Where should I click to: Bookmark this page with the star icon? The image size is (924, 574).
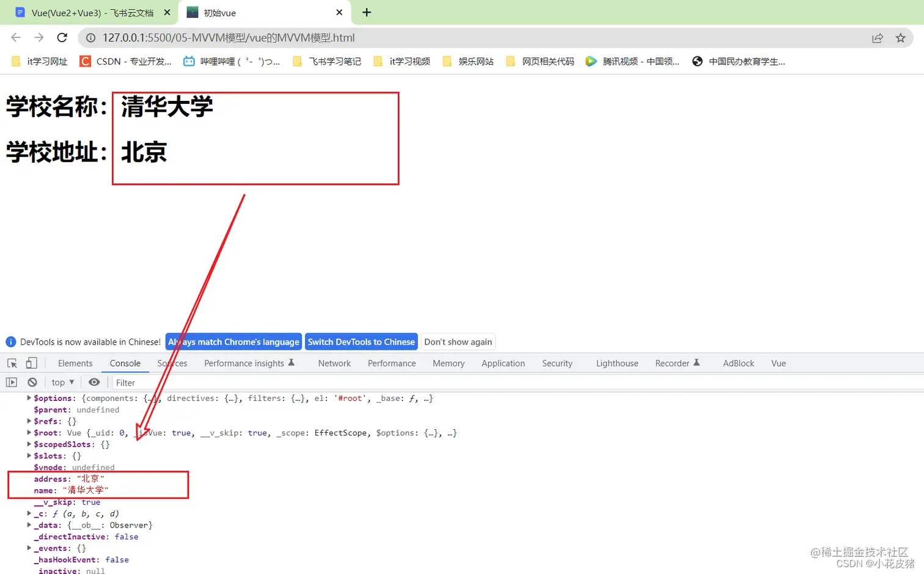click(900, 38)
